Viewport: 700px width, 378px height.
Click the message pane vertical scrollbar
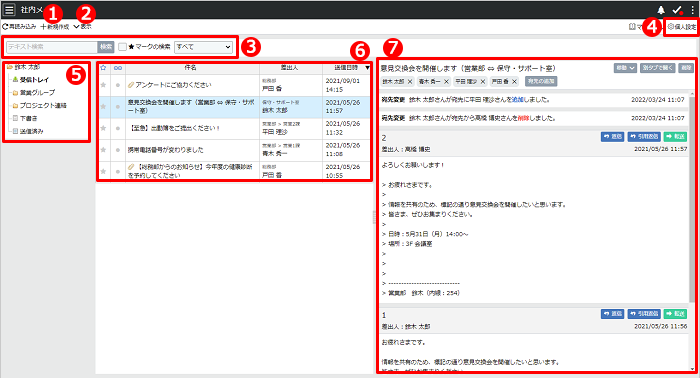point(692,199)
